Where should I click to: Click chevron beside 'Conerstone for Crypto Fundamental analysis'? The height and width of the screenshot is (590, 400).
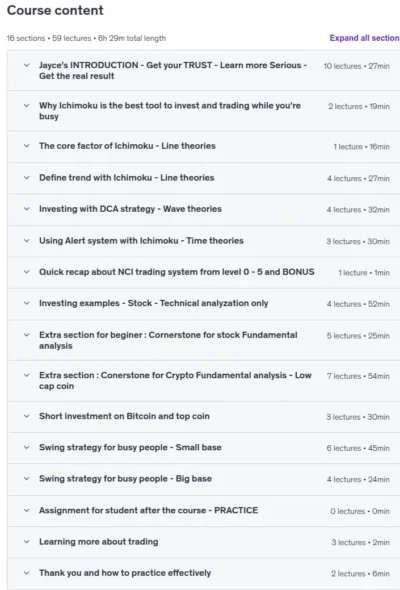[x=26, y=375]
